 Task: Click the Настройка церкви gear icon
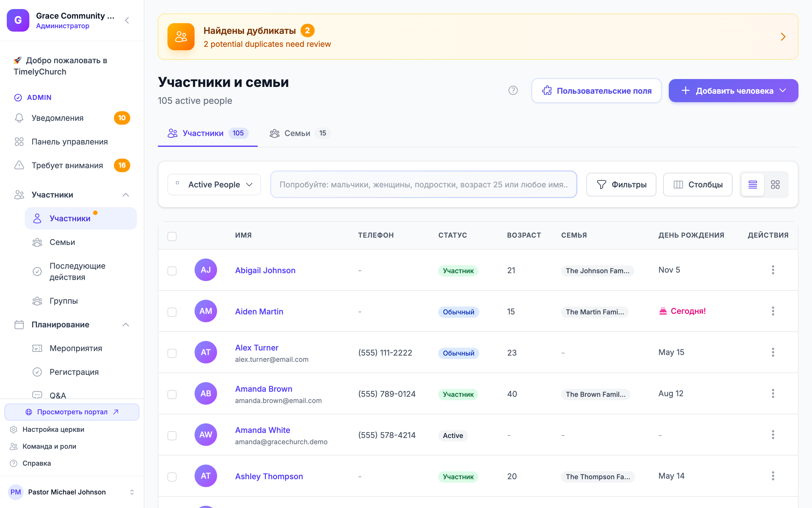point(14,429)
